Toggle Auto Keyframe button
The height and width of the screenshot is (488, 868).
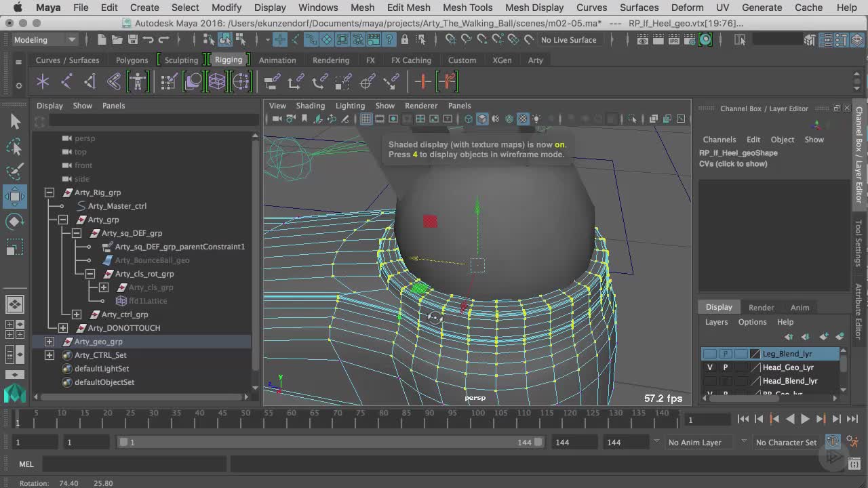pos(833,442)
